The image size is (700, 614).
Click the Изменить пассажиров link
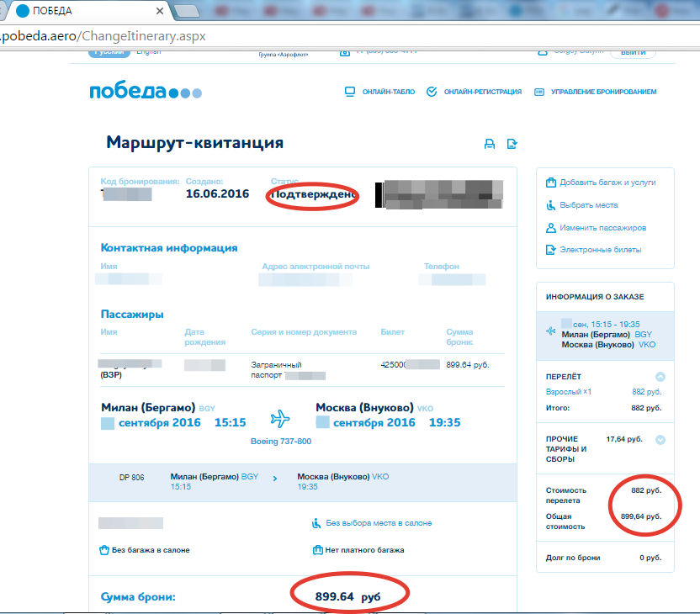point(602,228)
